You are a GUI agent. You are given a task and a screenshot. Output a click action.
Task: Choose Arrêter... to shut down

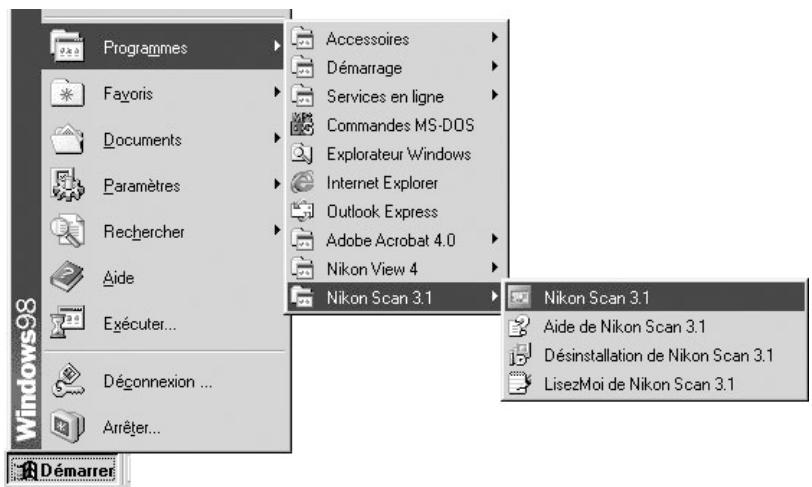165,427
